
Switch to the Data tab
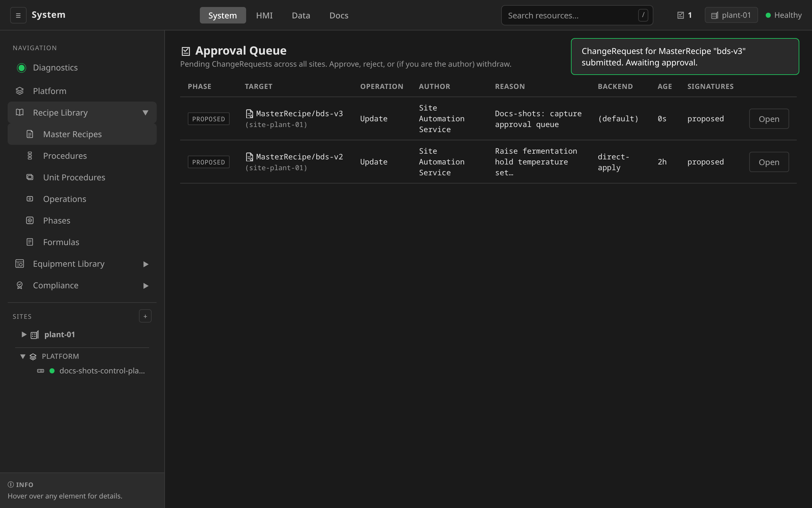click(301, 16)
